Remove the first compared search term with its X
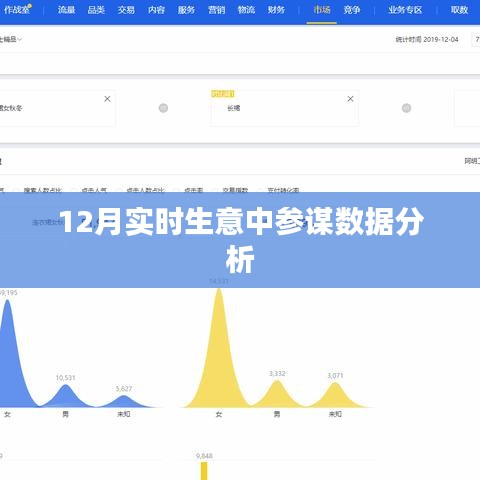This screenshot has height=480, width=480. tap(107, 99)
